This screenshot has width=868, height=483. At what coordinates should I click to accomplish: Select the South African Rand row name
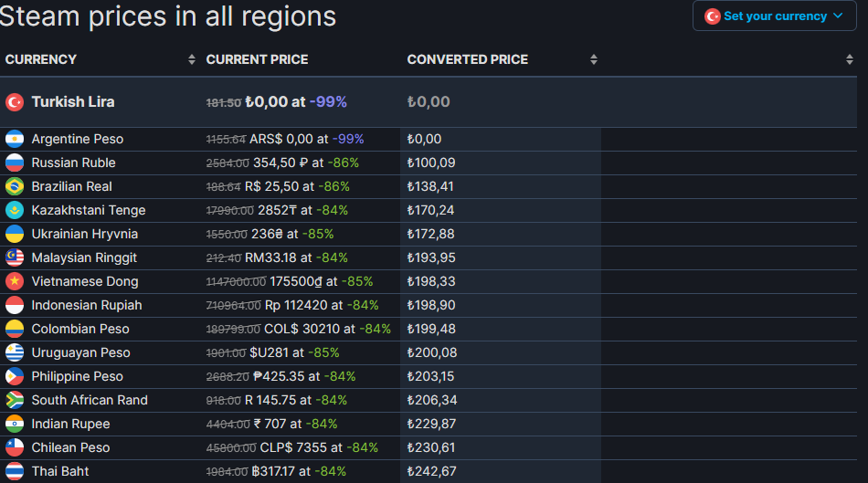tap(90, 400)
